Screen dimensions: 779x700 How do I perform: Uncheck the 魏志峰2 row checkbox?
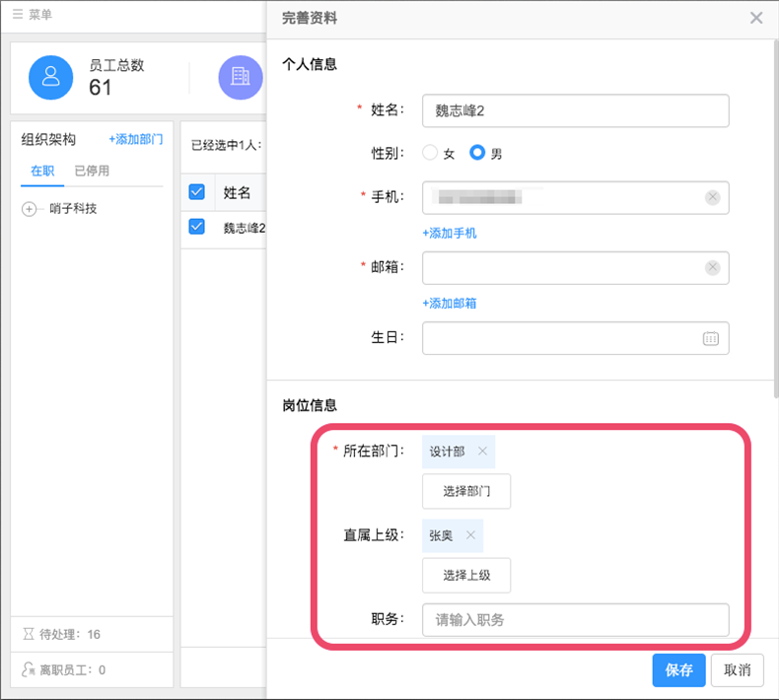[197, 227]
